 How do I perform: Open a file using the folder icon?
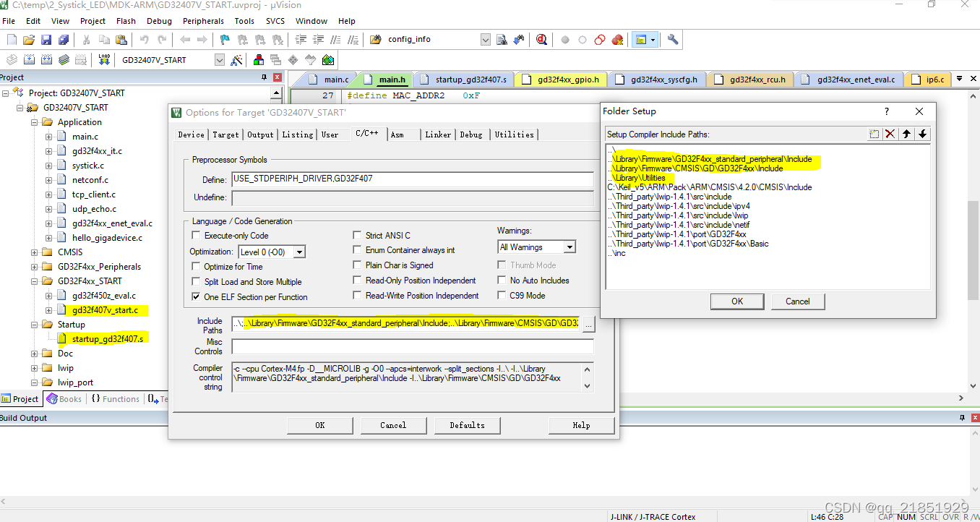coord(29,40)
